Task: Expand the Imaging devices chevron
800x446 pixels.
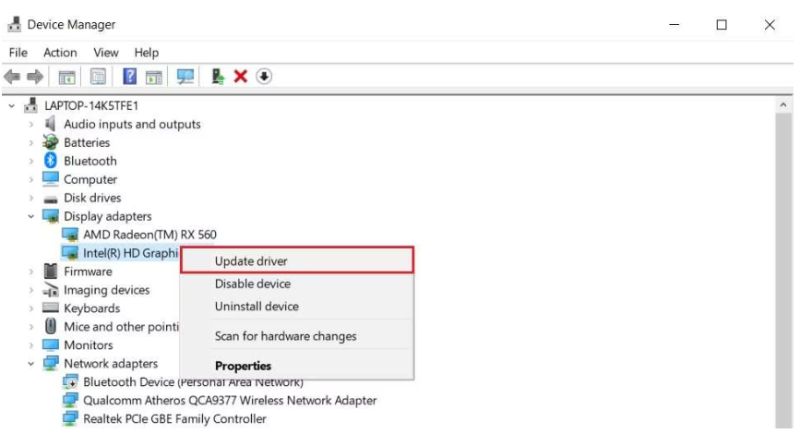Action: 31,290
